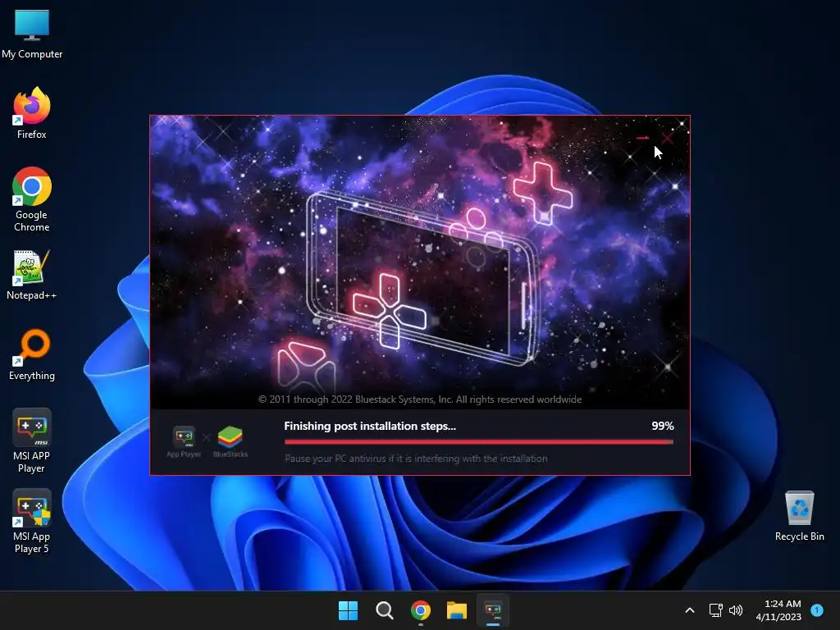
Task: Open MSI App Player 5 shortcut
Action: tap(32, 521)
